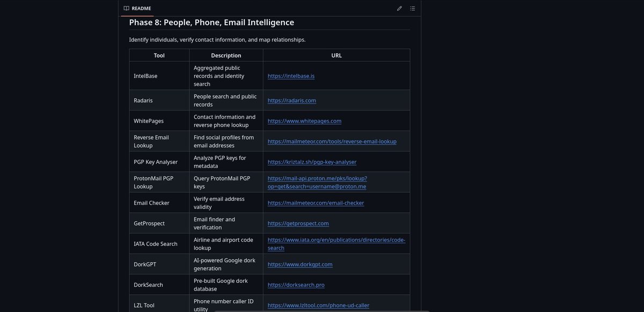Viewport: 644px width, 312px height.
Task: Click 'Phone number caller ID utility' description
Action: 224,305
